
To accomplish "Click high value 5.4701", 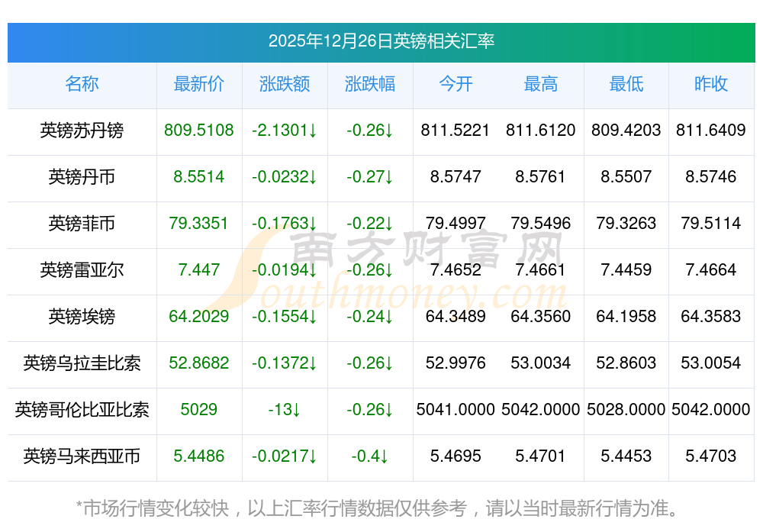I will tap(541, 456).
